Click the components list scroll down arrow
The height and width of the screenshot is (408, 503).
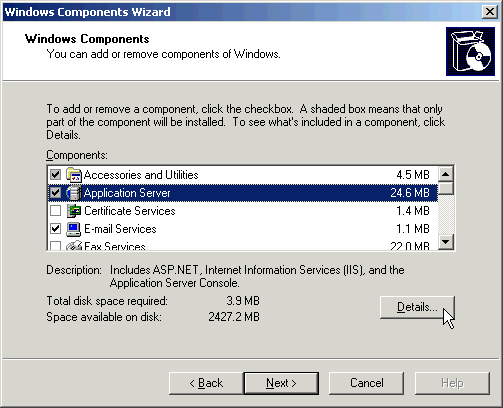446,242
